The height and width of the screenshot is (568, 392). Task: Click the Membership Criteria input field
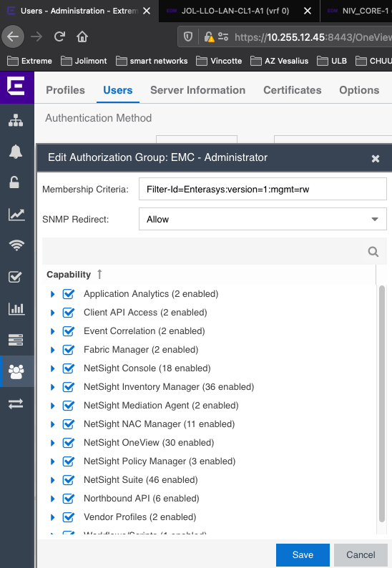[x=263, y=189]
